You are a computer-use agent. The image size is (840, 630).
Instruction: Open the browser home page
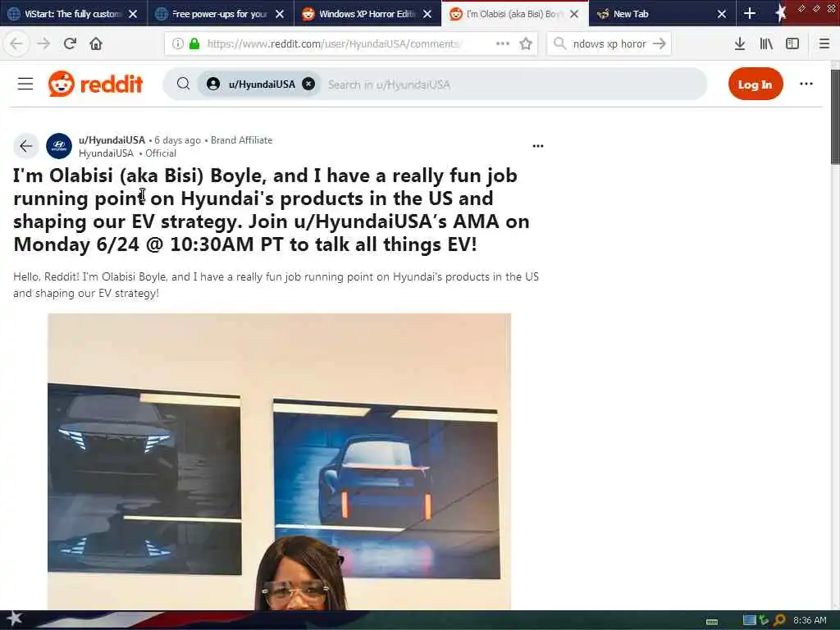(96, 44)
